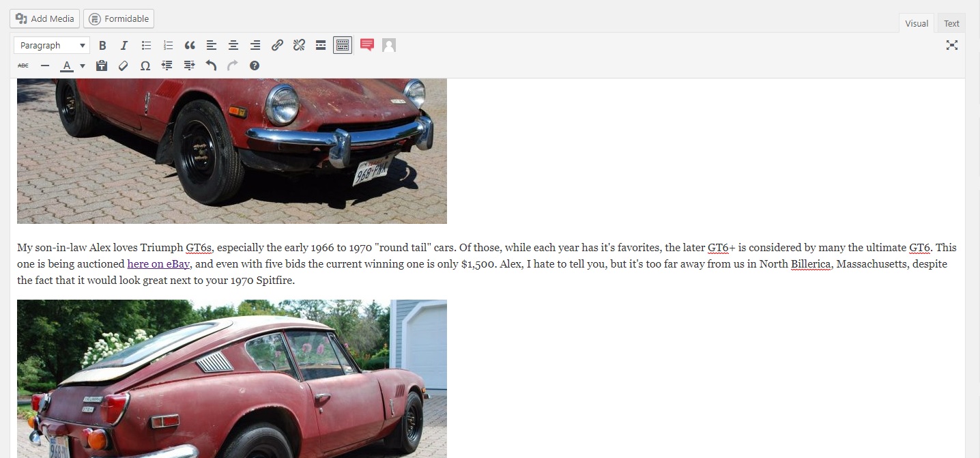
Task: Toggle the second toolbar row
Action: pos(343,46)
